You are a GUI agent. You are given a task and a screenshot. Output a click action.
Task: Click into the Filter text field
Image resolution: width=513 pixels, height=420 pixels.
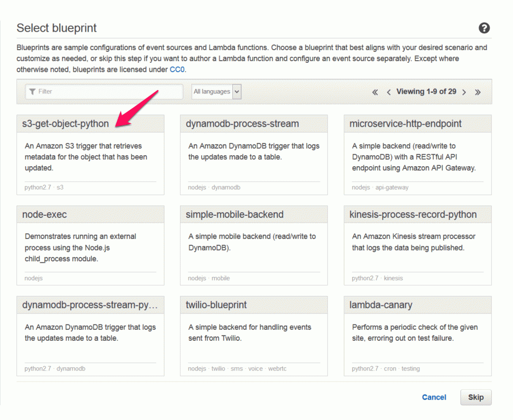point(104,92)
